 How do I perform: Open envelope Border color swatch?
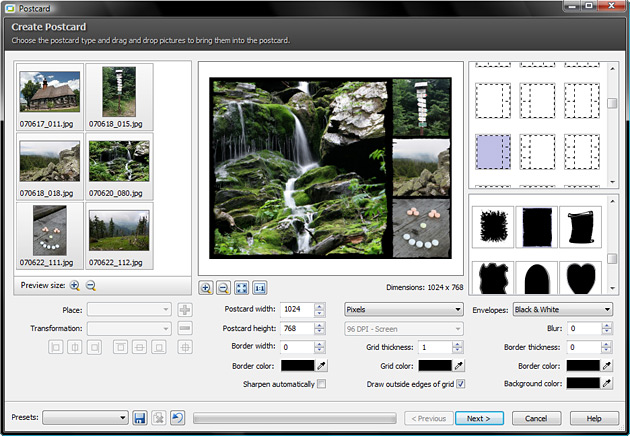(x=583, y=365)
